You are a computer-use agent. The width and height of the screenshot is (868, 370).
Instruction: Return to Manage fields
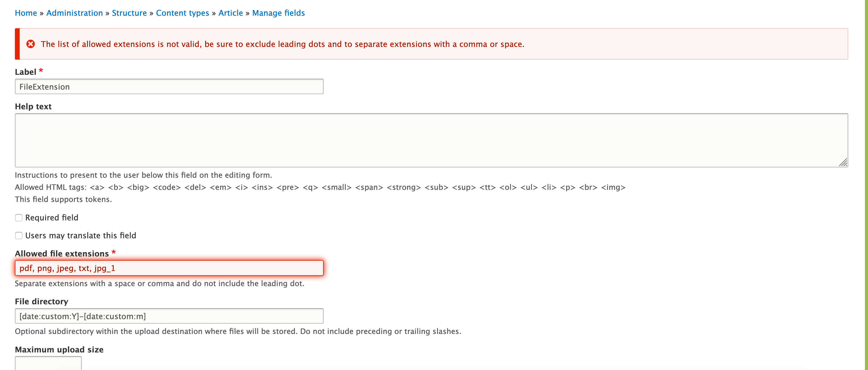coord(278,13)
